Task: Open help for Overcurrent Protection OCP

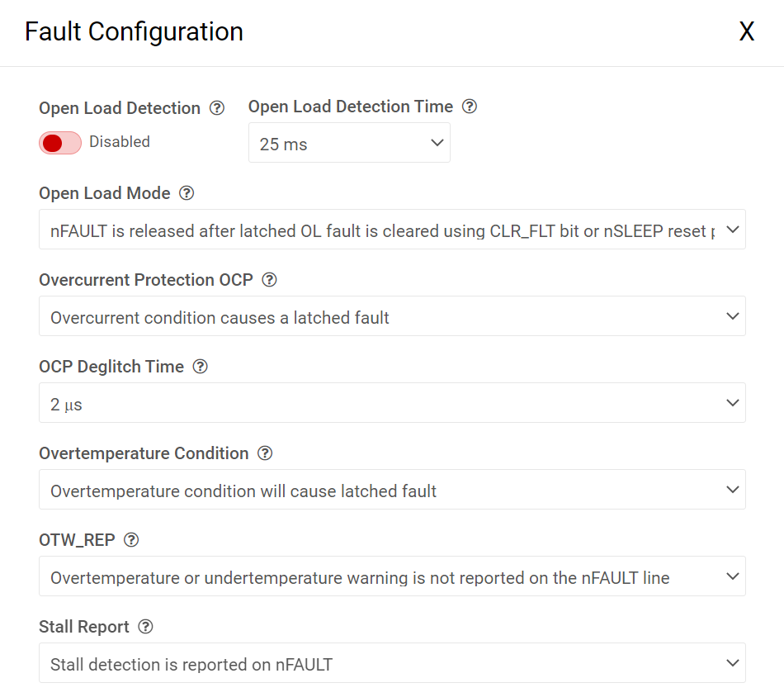Action: [269, 280]
